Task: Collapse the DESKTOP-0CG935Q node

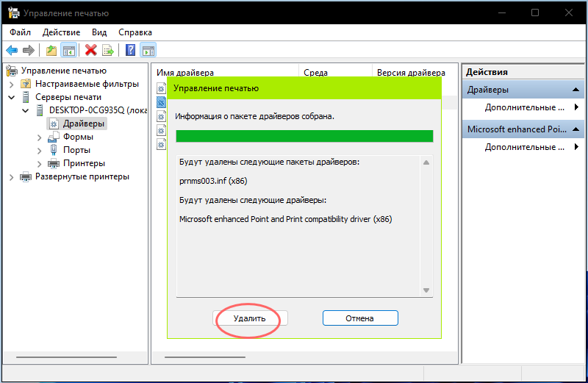Action: (x=26, y=111)
